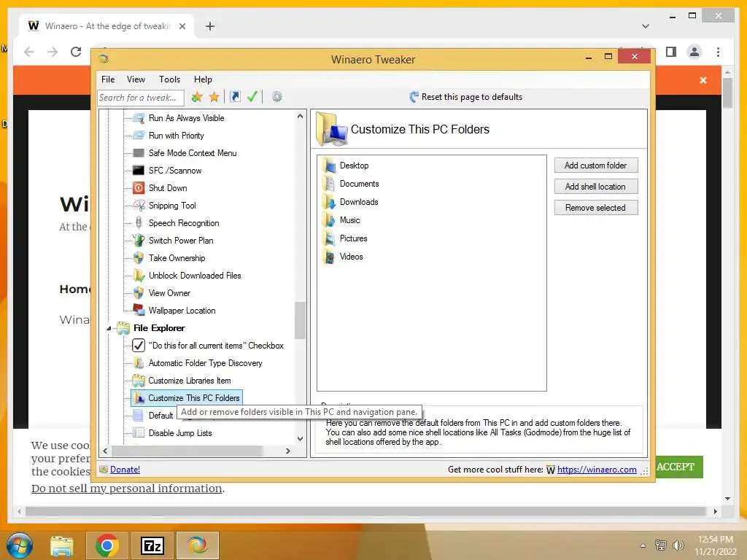Select Automatic Folder Type Discovery tweak
Viewport: 747px width, 560px height.
click(205, 363)
